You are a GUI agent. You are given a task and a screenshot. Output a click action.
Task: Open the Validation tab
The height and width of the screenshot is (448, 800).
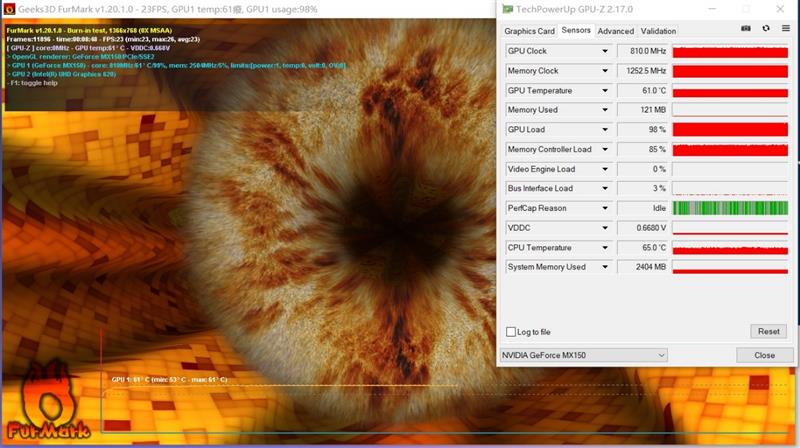click(x=658, y=31)
